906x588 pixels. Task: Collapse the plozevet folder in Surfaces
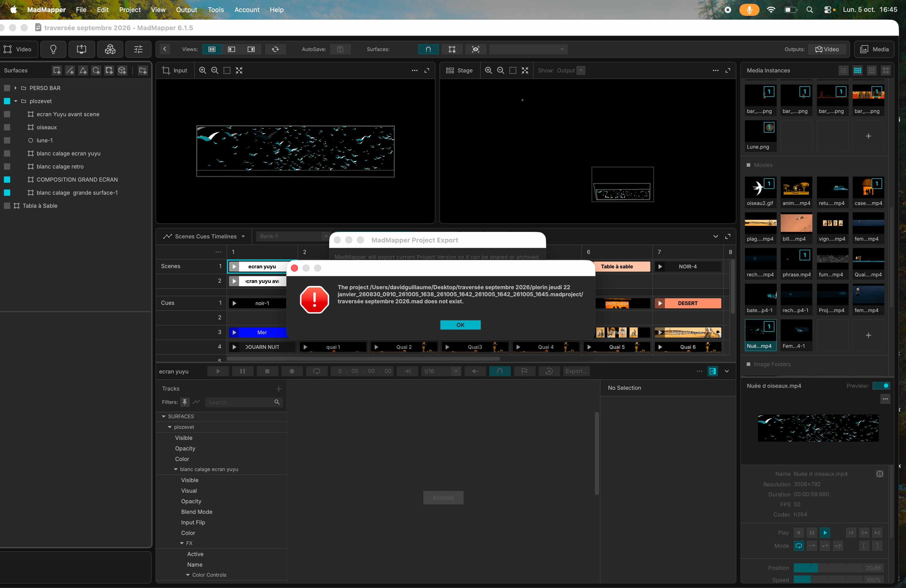pyautogui.click(x=16, y=101)
